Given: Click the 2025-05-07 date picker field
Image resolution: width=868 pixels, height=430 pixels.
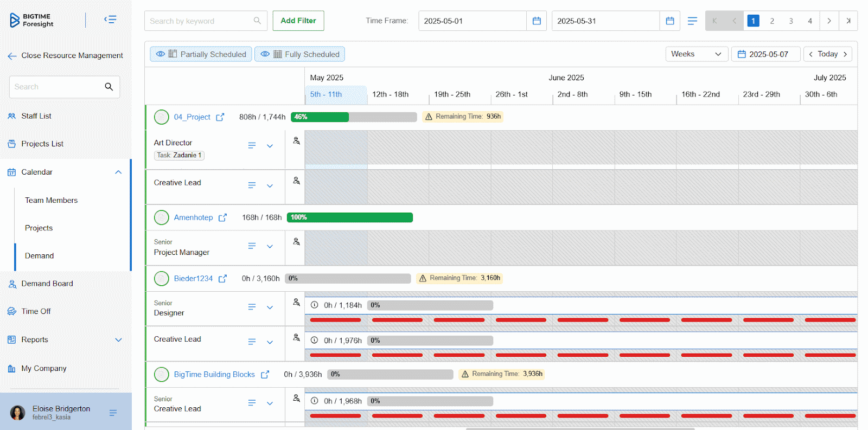Looking at the screenshot, I should (766, 54).
